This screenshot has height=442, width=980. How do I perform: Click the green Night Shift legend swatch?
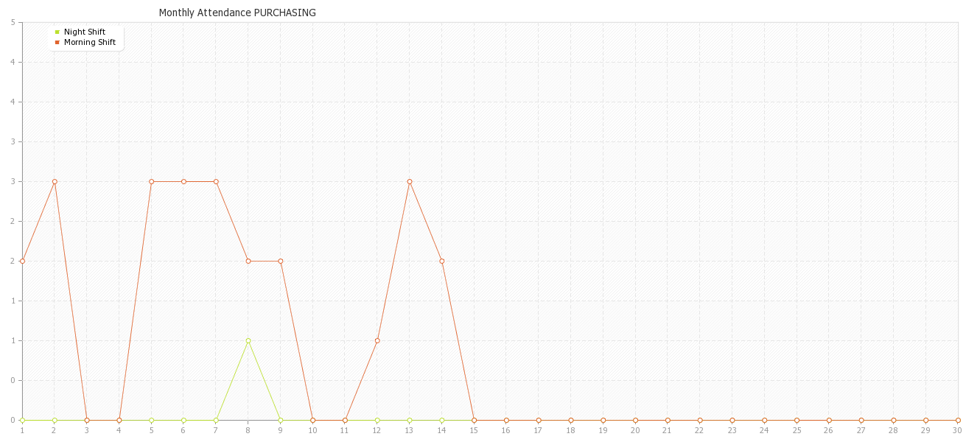click(57, 32)
